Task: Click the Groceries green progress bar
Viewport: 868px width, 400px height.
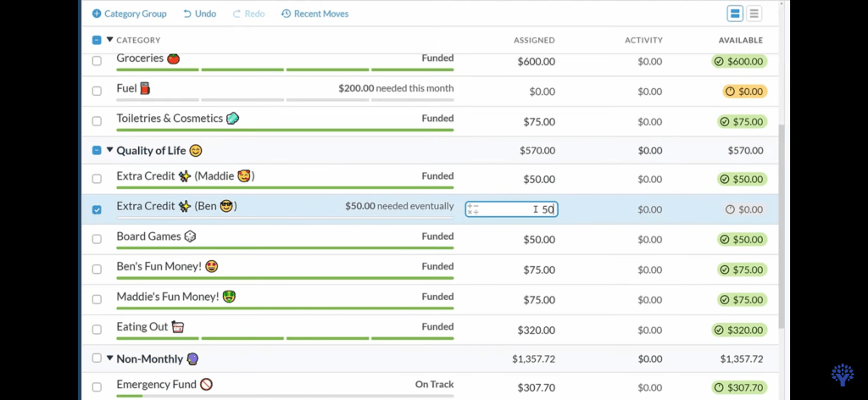Action: 285,69
